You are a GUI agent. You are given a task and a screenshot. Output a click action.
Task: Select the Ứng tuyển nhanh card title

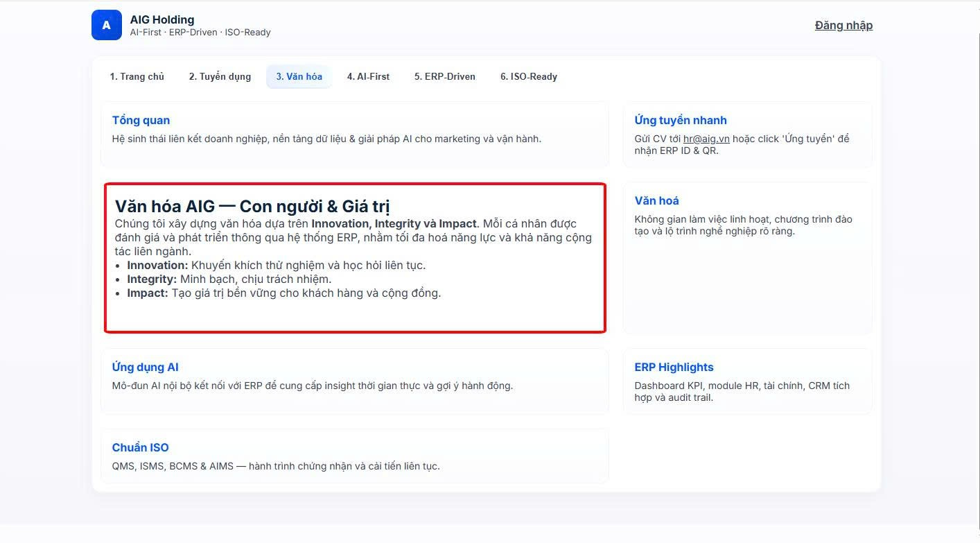pyautogui.click(x=680, y=121)
